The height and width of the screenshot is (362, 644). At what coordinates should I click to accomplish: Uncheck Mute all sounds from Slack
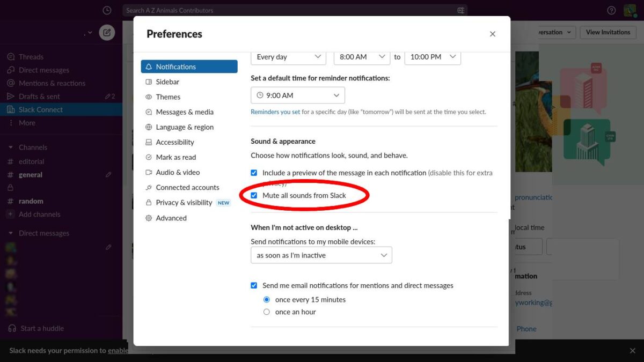[x=254, y=195]
